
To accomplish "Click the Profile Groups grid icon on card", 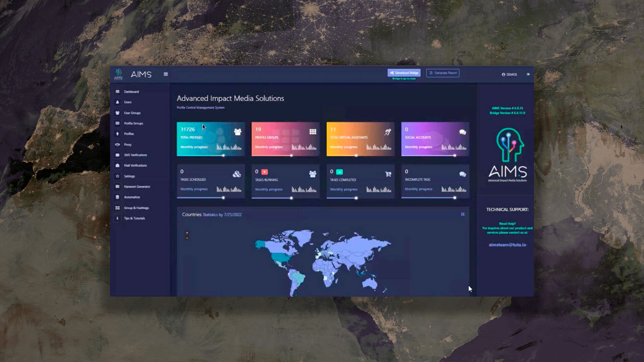I will click(313, 132).
